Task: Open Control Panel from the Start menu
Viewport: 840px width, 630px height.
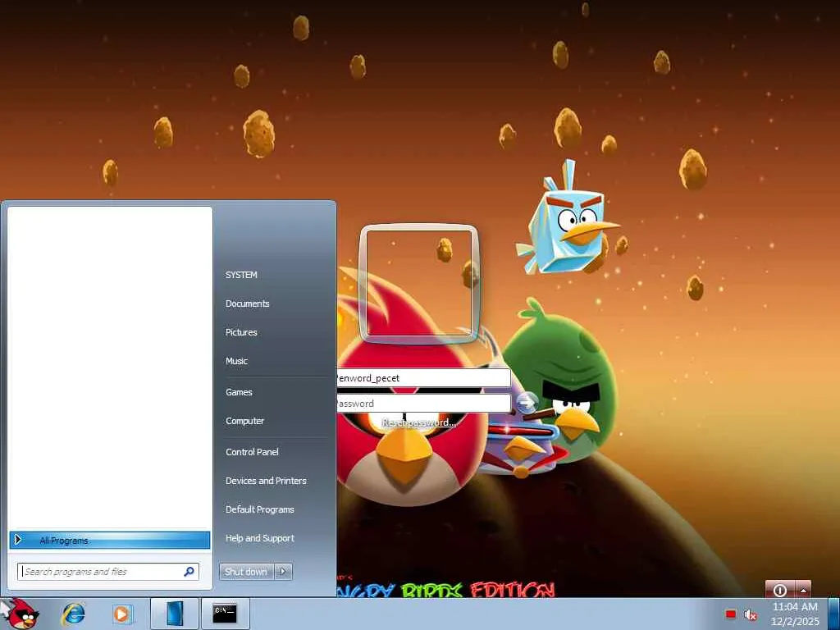Action: coord(252,452)
